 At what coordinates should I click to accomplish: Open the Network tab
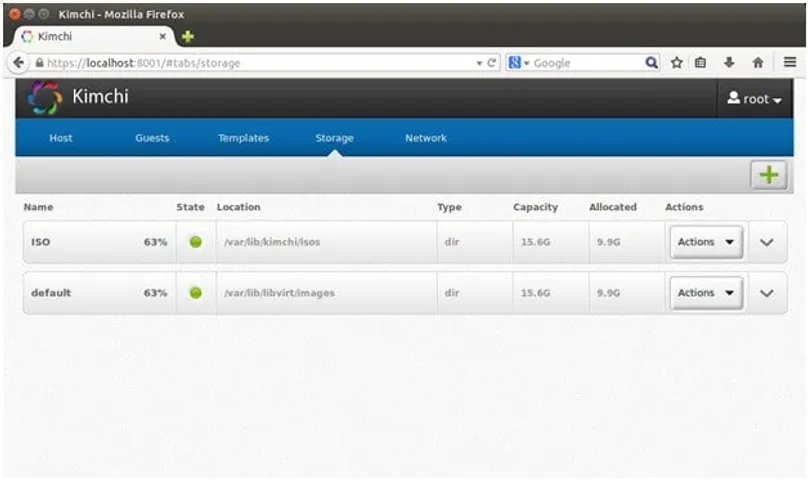tap(425, 138)
